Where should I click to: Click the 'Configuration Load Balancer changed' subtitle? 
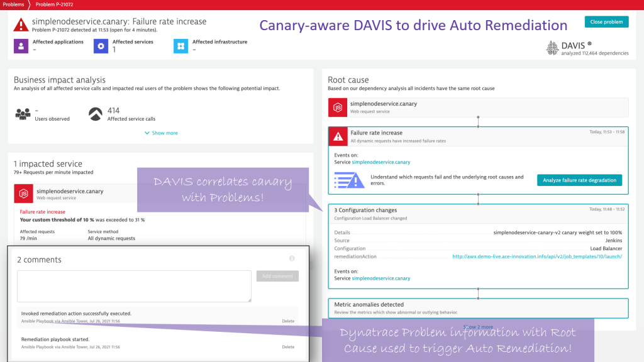pos(370,218)
